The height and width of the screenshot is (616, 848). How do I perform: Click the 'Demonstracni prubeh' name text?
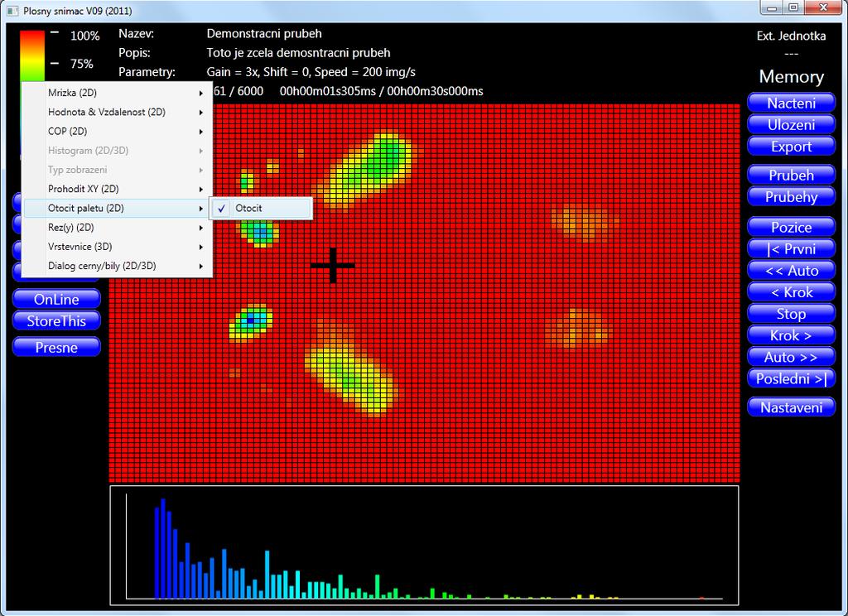click(264, 33)
